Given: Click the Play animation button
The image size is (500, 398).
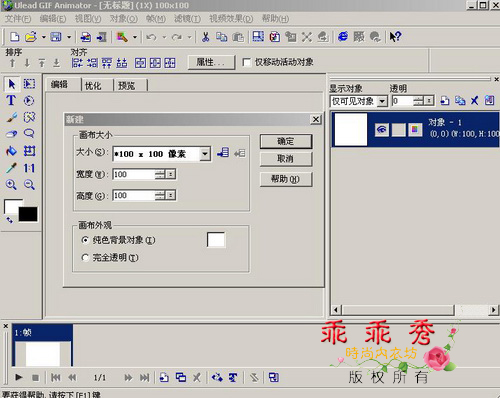Looking at the screenshot, I should (x=19, y=378).
